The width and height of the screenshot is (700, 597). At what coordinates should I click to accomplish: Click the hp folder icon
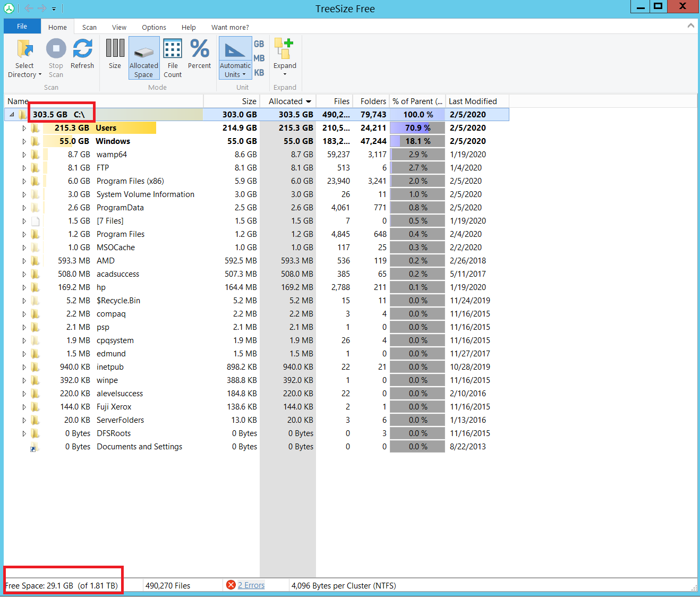[x=35, y=287]
